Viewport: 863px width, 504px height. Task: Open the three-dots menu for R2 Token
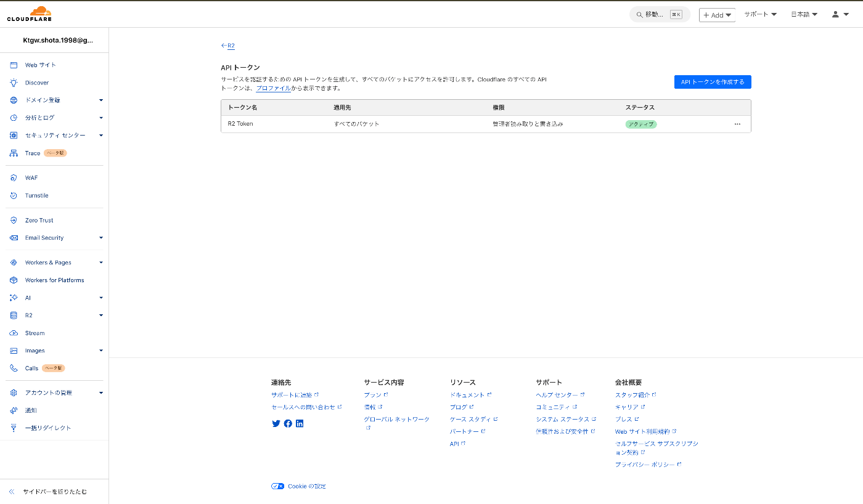[737, 124]
